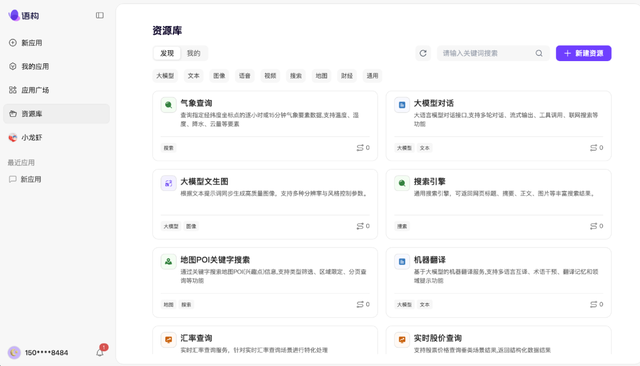Viewport: 640px width, 366px height.
Task: Filter by 通用 category
Action: (372, 76)
